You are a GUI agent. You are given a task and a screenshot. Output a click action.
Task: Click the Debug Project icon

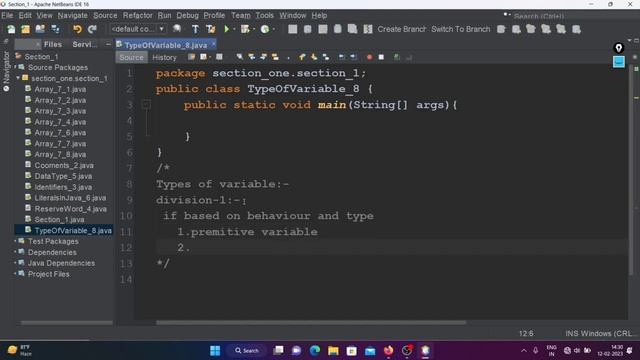[245, 29]
